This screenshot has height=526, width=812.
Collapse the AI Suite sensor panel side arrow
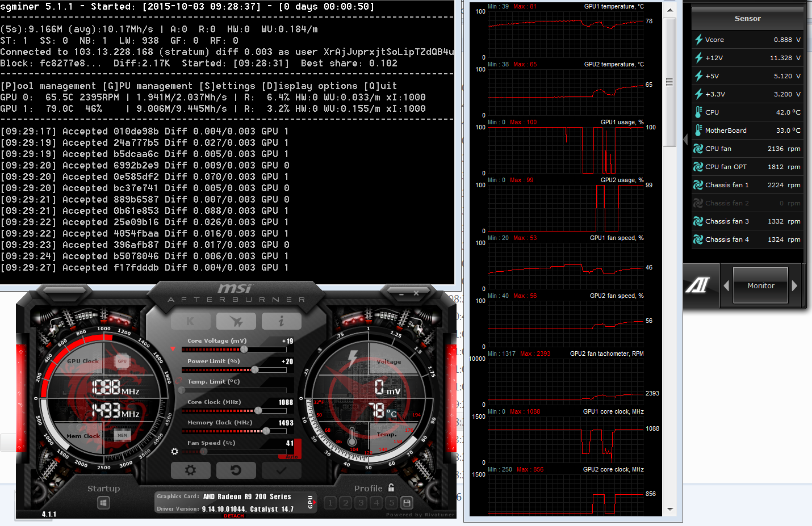(x=686, y=140)
